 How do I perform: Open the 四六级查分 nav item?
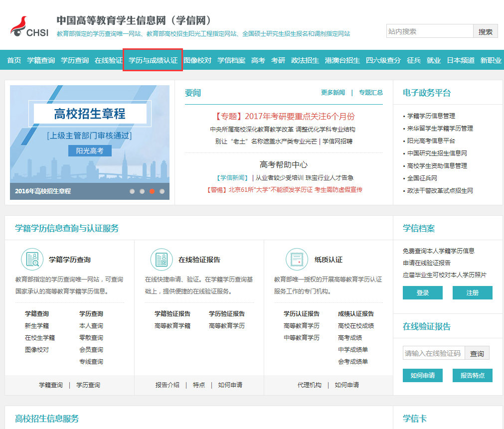coord(383,60)
